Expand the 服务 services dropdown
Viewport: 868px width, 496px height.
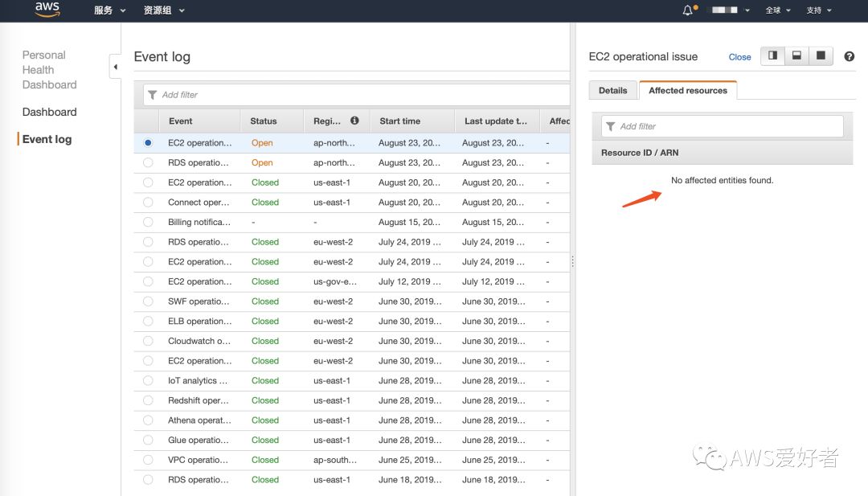109,10
